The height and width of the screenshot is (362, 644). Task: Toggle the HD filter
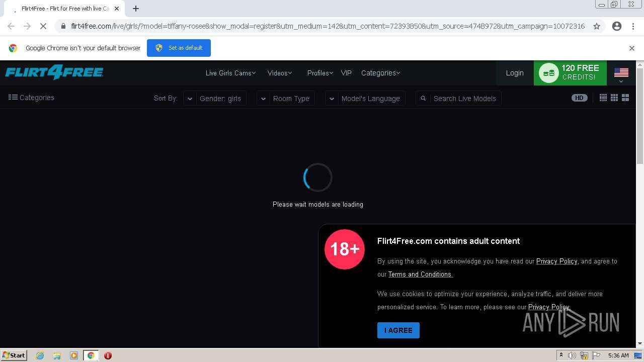pos(580,98)
